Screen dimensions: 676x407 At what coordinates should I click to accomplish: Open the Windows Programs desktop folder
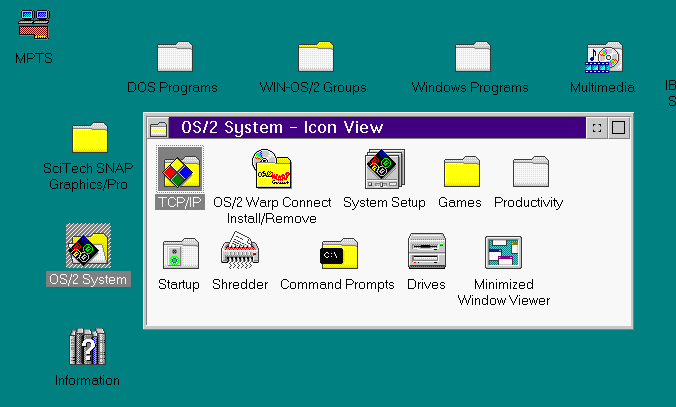[473, 56]
